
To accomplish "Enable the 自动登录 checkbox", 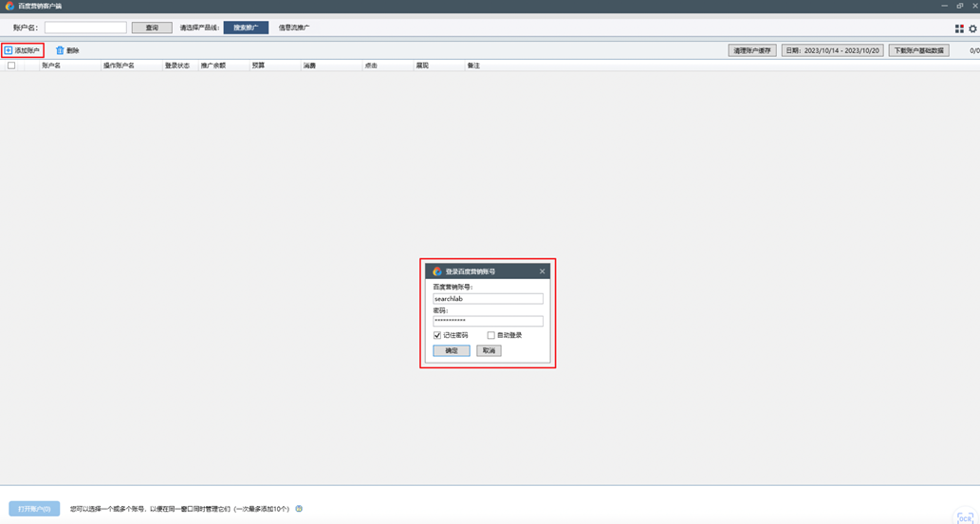I will coord(490,335).
